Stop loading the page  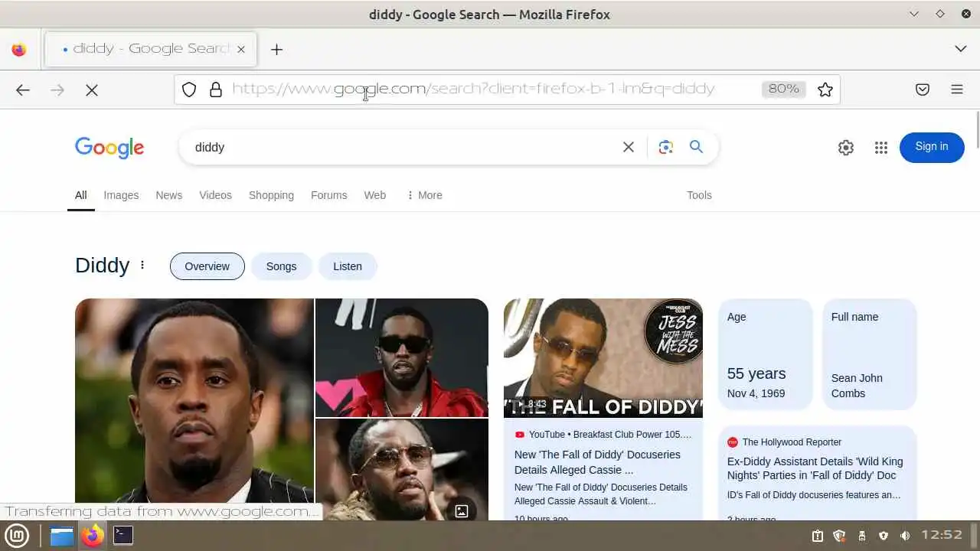tap(92, 90)
